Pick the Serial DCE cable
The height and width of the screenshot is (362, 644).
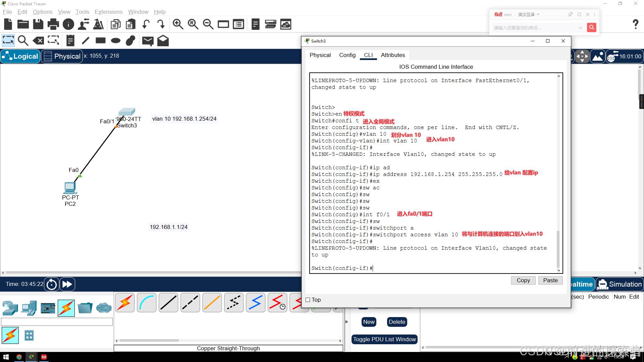[x=277, y=303]
